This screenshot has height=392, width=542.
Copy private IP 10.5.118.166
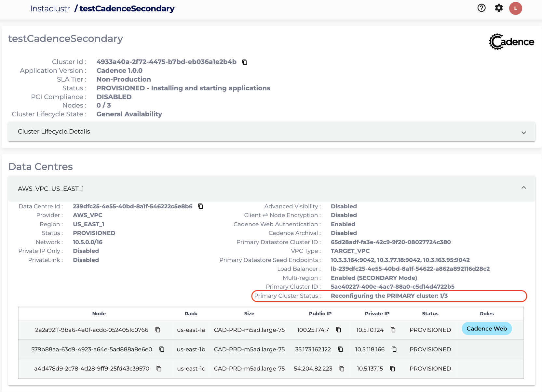point(394,349)
